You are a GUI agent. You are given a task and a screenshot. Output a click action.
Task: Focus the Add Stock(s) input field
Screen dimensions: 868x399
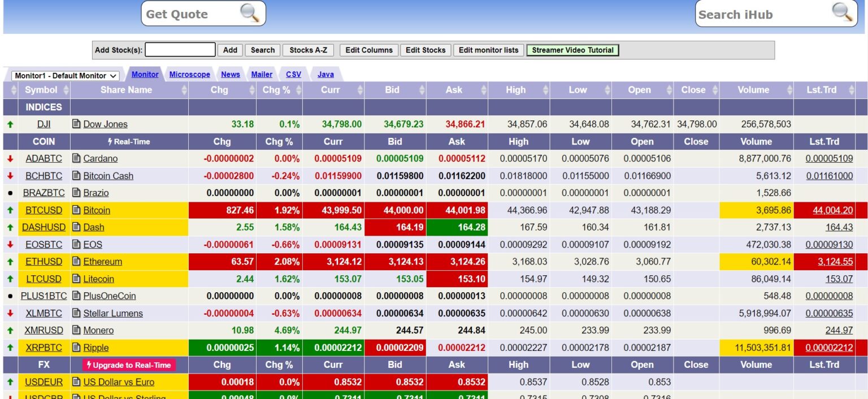(180, 50)
